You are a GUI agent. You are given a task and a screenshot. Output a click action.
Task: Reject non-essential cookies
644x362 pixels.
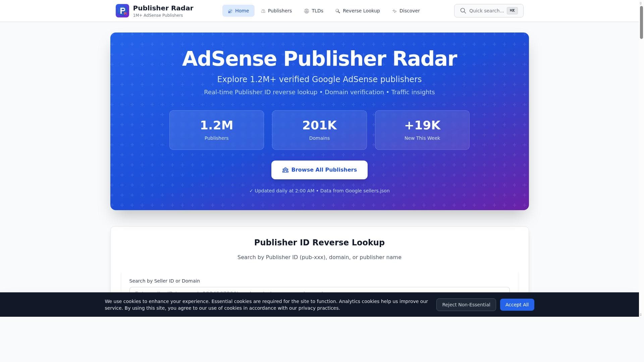[x=466, y=305]
